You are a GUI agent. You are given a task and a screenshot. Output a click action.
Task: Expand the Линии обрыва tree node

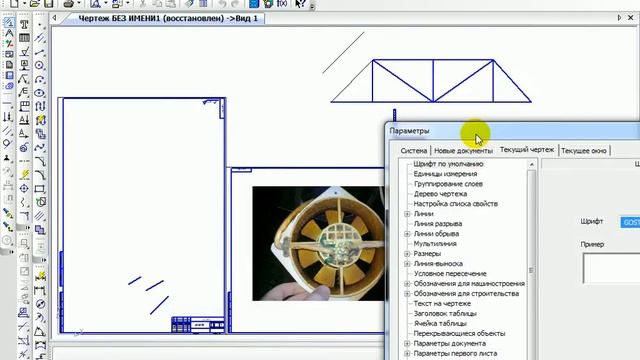pos(407,234)
